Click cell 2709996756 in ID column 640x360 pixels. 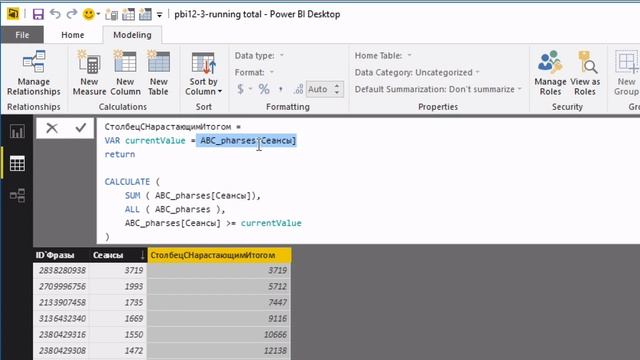tap(61, 287)
